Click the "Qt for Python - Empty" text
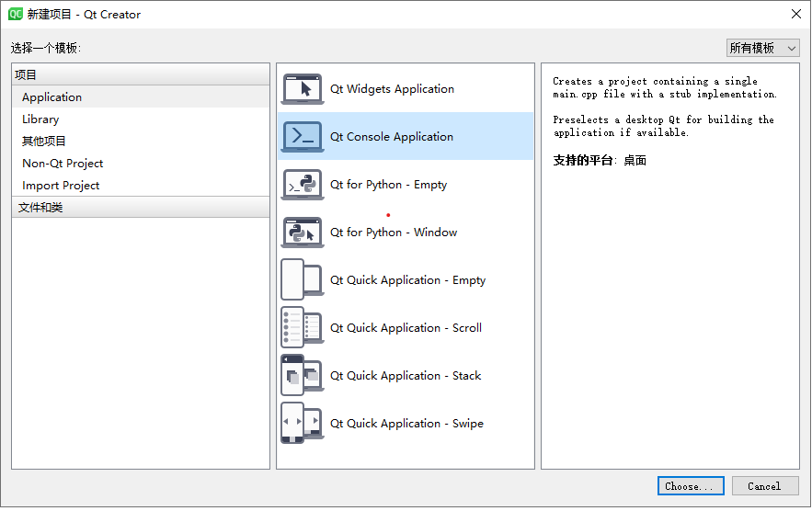The height and width of the screenshot is (511, 812). [388, 185]
